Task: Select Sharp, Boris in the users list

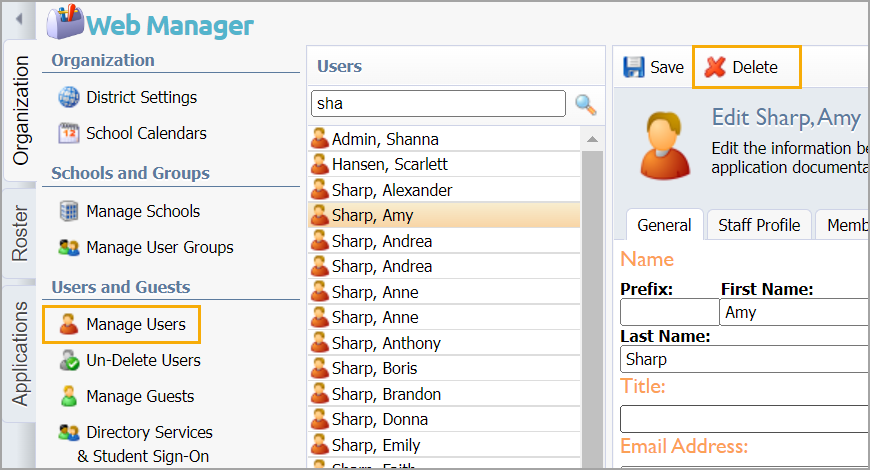Action: pyautogui.click(x=444, y=368)
